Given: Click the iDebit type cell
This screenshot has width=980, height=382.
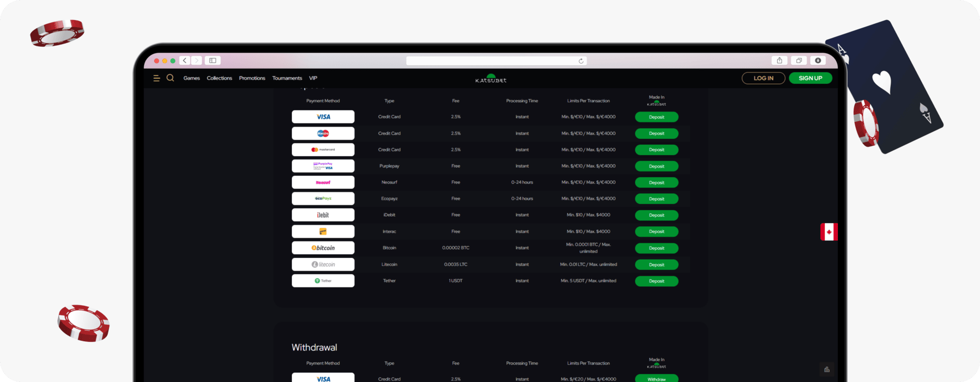Looking at the screenshot, I should tap(389, 215).
